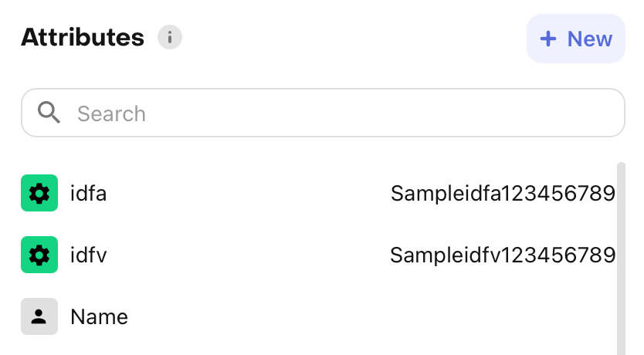Click the green gear icon for idfv
The height and width of the screenshot is (355, 644).
point(39,255)
